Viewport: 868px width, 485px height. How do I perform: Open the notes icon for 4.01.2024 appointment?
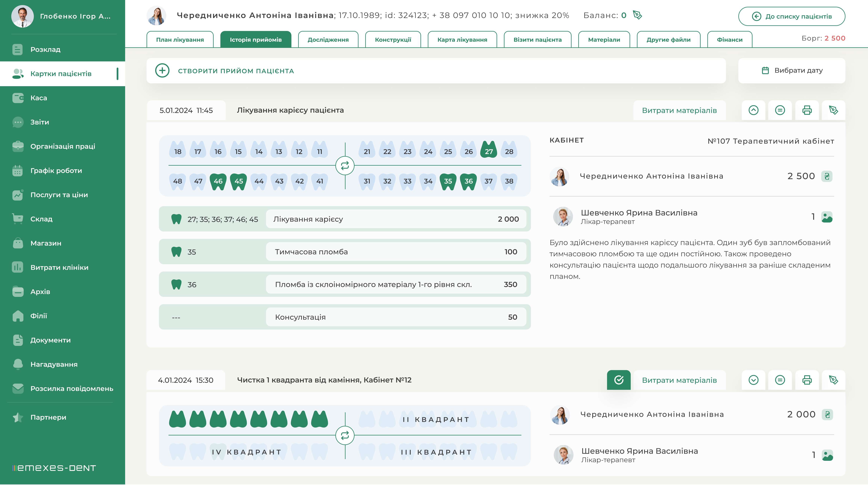(x=780, y=380)
